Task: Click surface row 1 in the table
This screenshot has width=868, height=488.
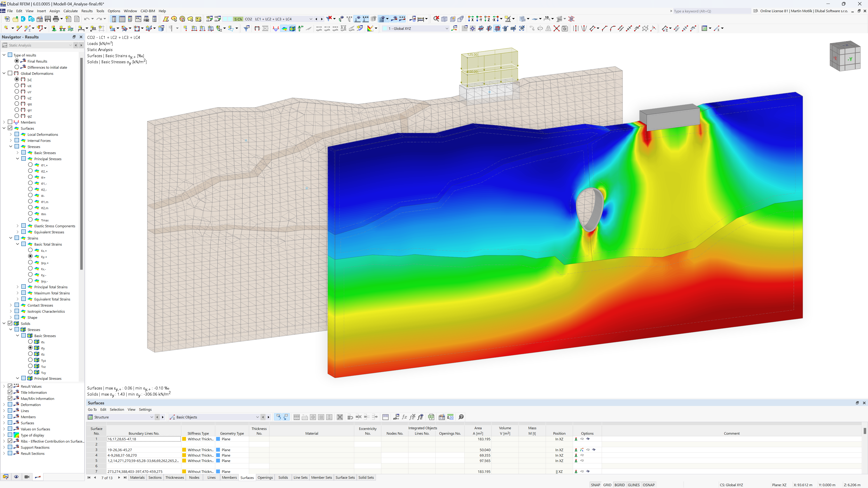Action: pyautogui.click(x=97, y=439)
